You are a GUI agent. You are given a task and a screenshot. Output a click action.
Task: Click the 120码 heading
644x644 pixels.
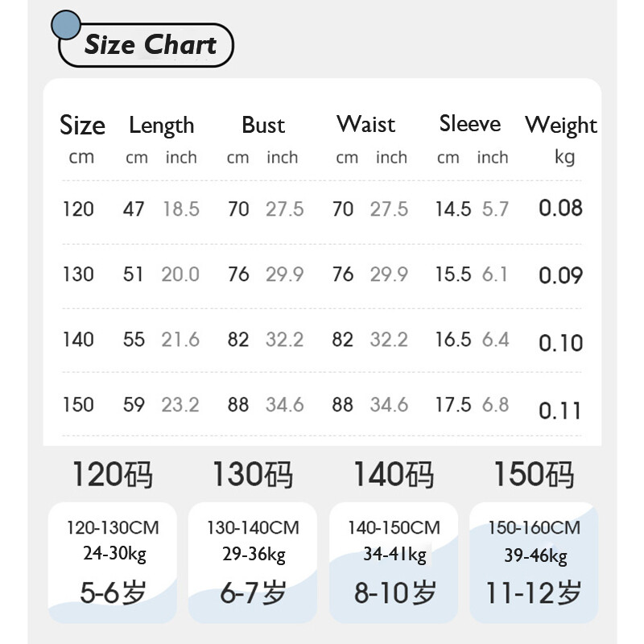coord(113,475)
